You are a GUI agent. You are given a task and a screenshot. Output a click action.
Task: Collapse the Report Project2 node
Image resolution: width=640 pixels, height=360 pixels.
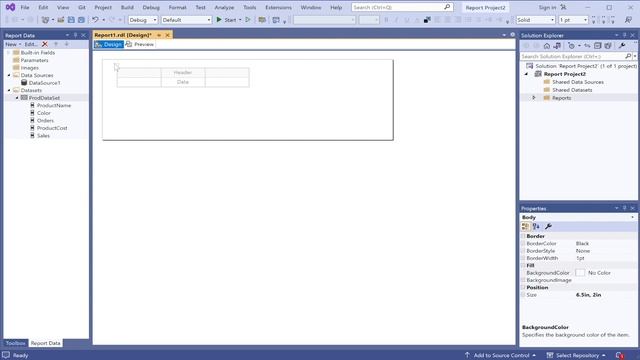pos(527,74)
